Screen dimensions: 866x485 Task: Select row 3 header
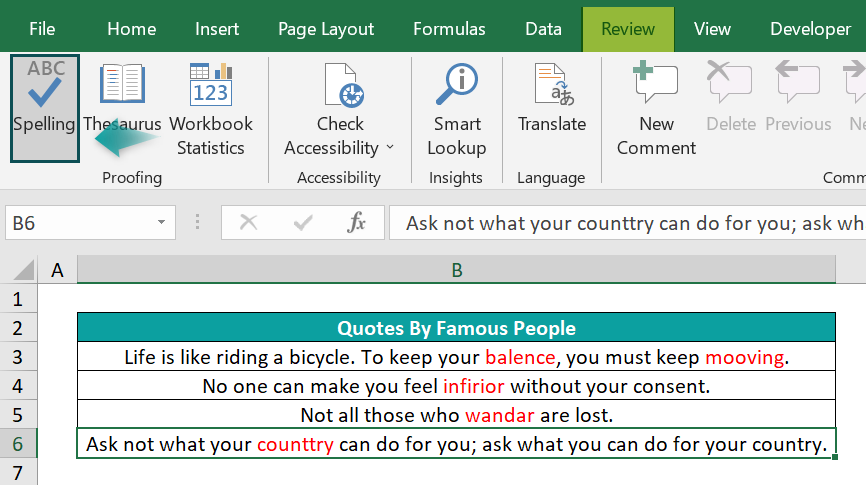[x=18, y=356]
